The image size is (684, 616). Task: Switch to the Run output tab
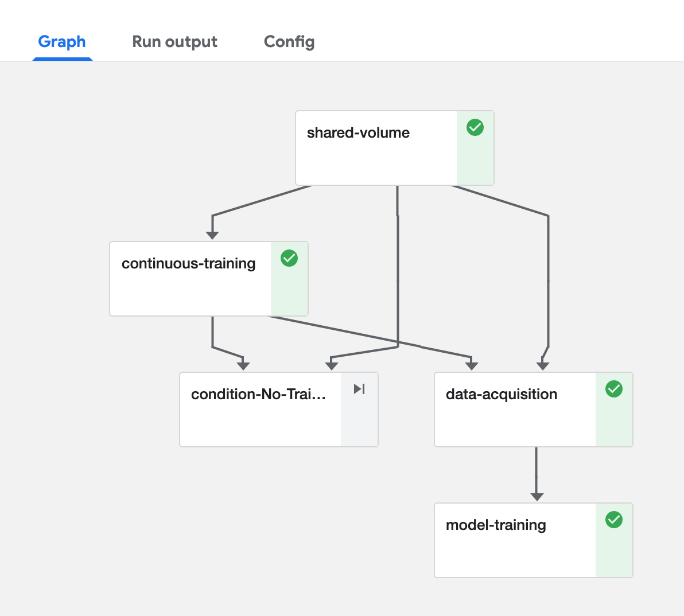pyautogui.click(x=174, y=41)
